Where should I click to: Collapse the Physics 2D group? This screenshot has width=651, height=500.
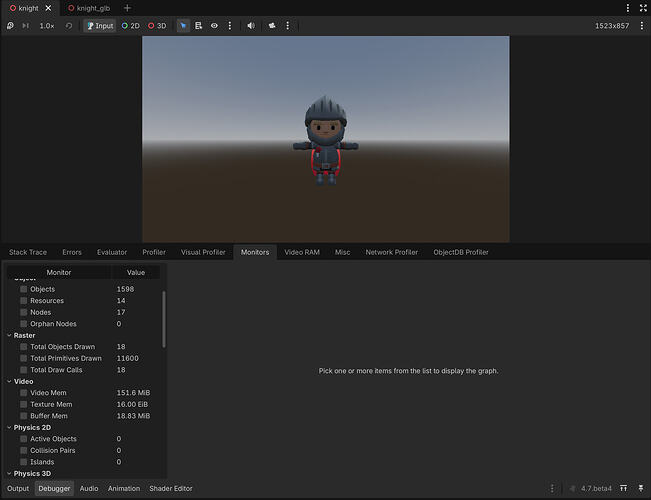tap(9, 427)
